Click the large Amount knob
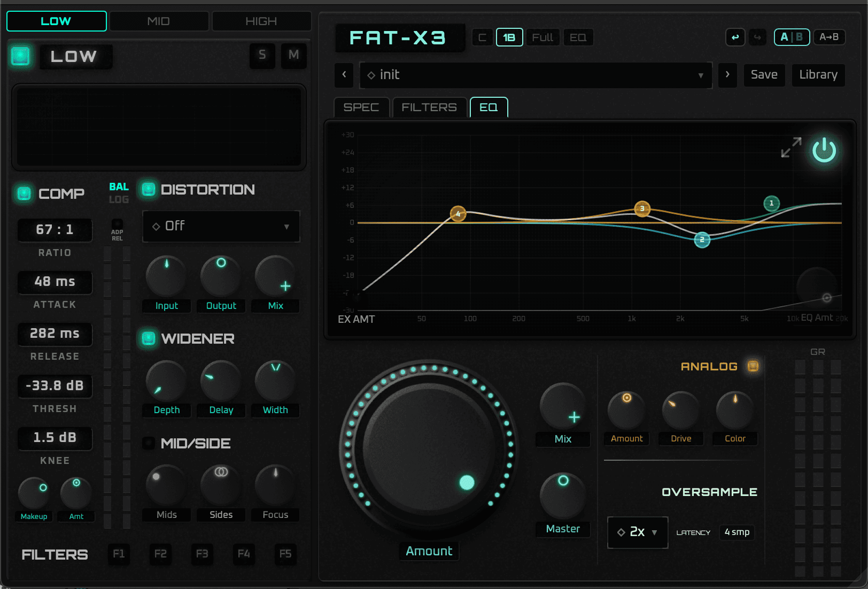868x589 pixels. point(429,450)
